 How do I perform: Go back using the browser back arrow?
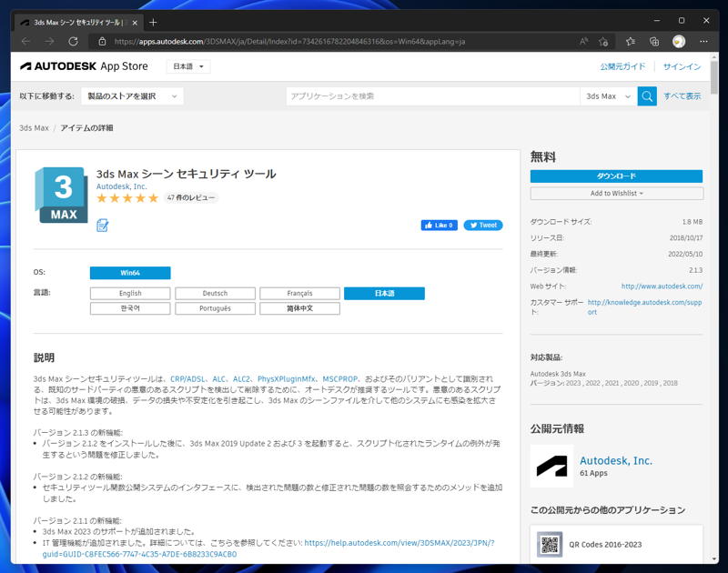(x=26, y=41)
